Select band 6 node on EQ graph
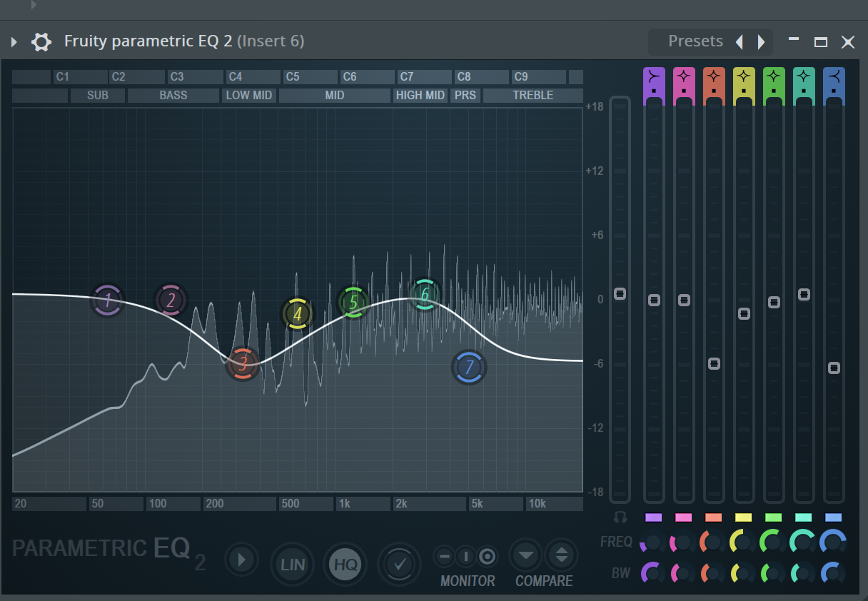 [x=425, y=294]
